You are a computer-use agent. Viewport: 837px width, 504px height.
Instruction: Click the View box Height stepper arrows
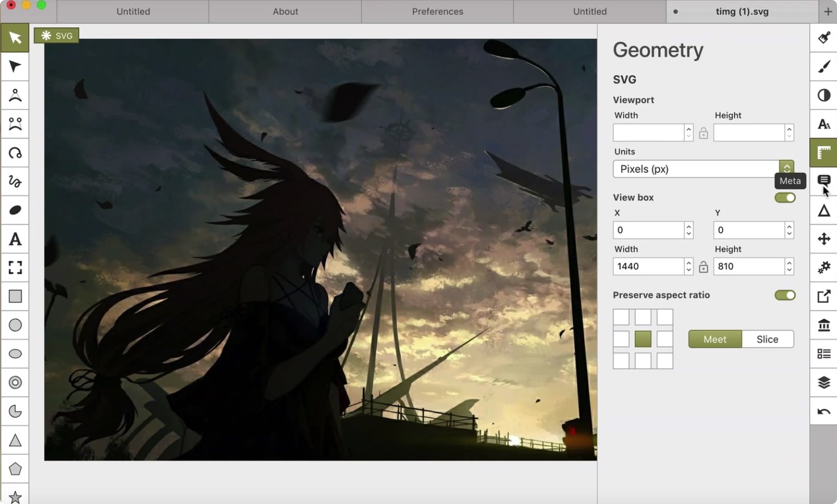tap(789, 267)
